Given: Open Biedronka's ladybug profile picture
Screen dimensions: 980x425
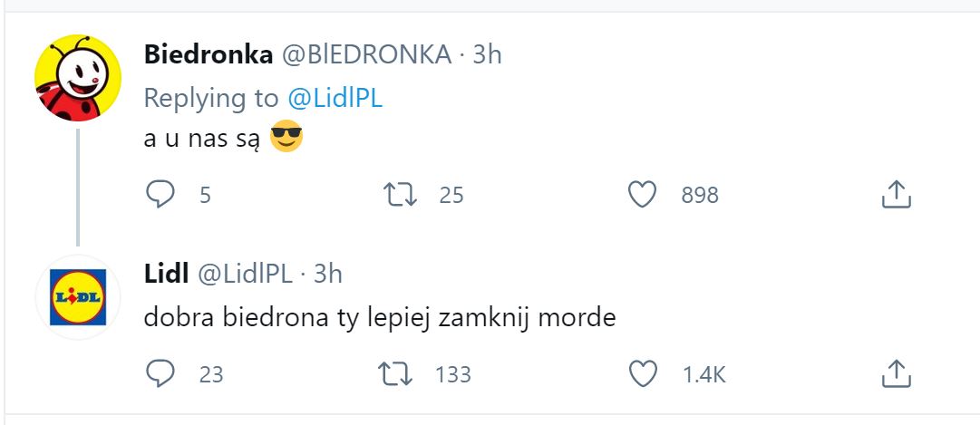Looking at the screenshot, I should click(78, 78).
